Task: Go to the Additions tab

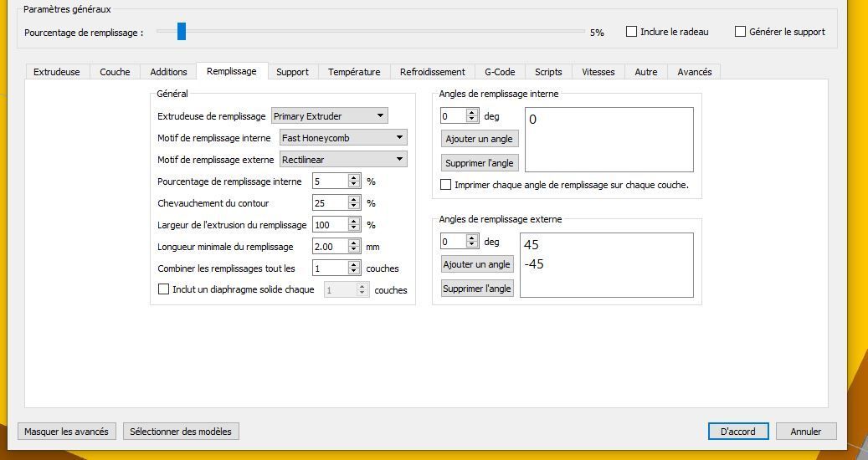Action: [168, 72]
